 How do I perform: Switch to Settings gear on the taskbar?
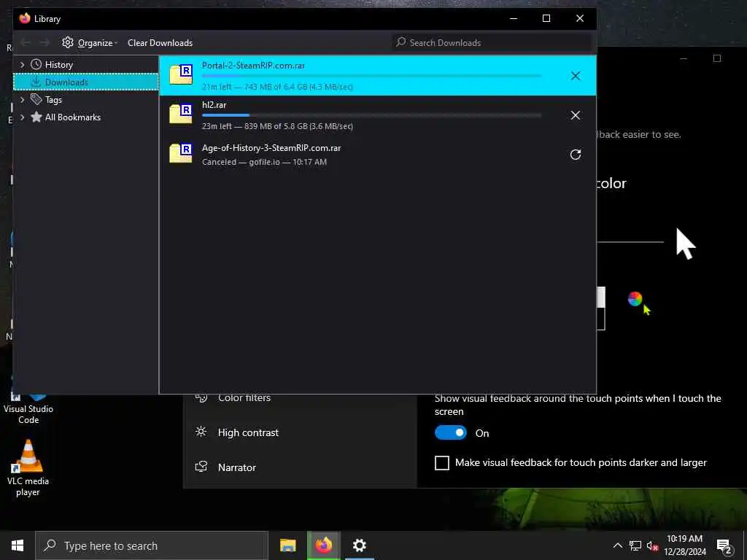359,545
